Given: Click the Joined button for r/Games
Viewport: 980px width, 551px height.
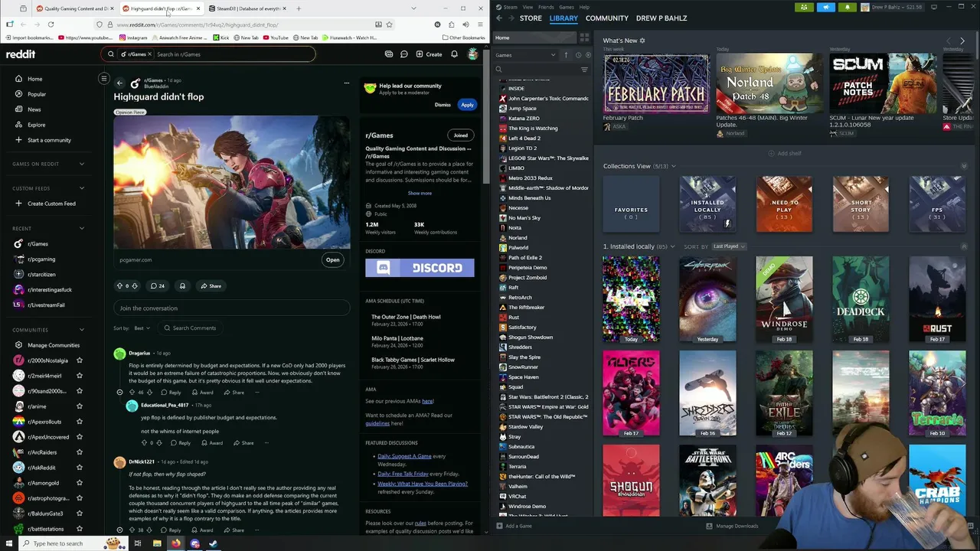Looking at the screenshot, I should point(460,135).
